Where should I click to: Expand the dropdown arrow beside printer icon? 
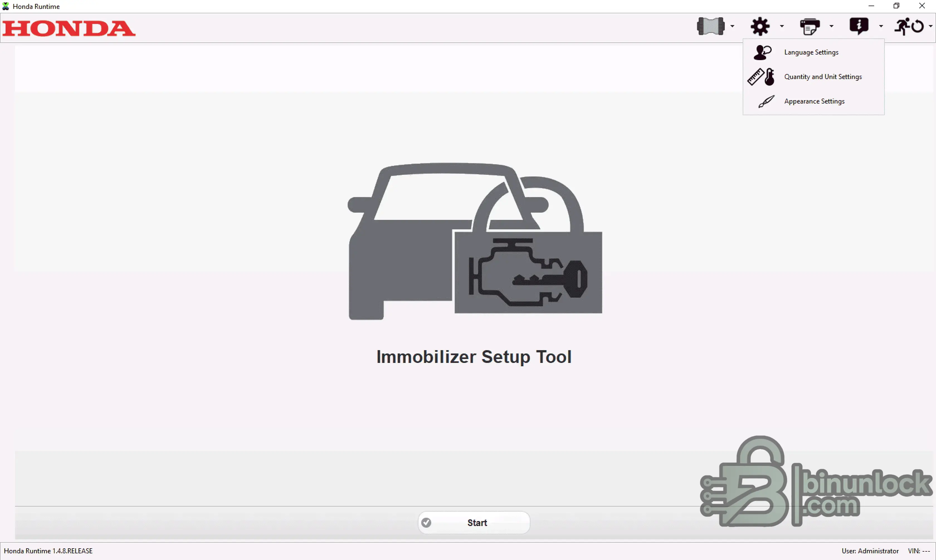click(x=832, y=26)
